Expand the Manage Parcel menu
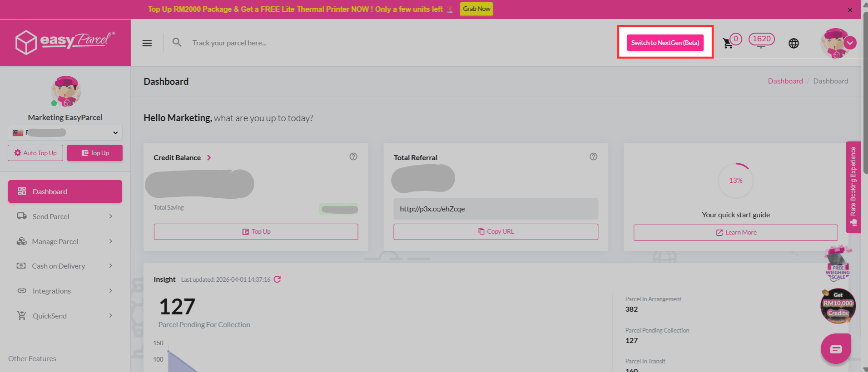868x372 pixels. pyautogui.click(x=65, y=241)
